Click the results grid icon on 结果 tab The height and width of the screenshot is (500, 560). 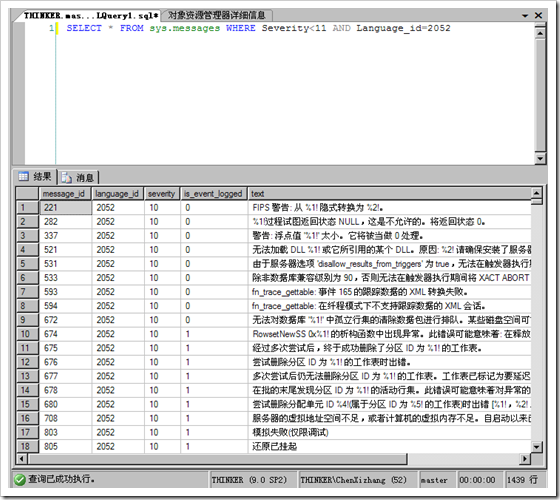click(x=24, y=176)
